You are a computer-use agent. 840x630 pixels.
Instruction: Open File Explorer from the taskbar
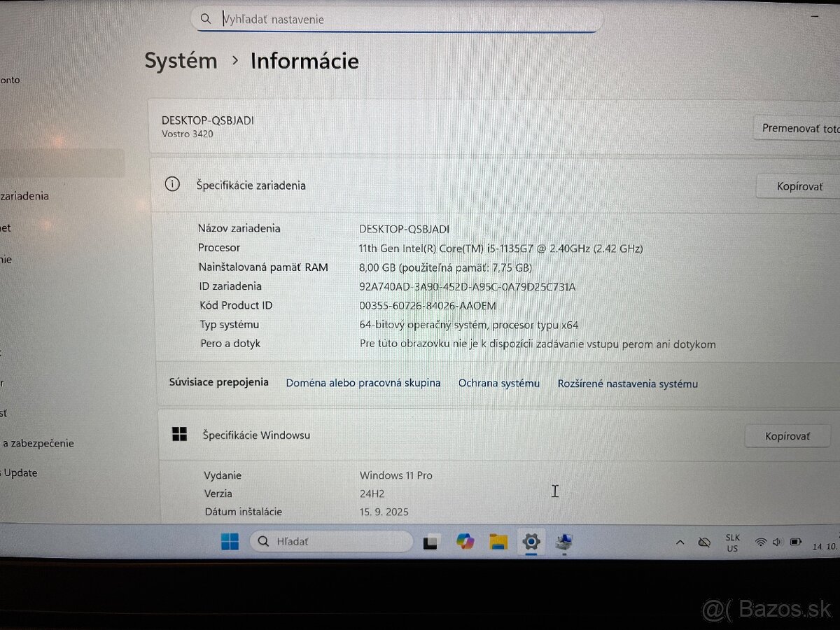pyautogui.click(x=498, y=541)
